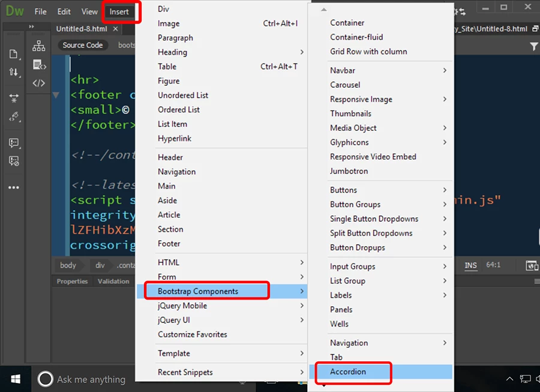
Task: Open the Windows Start menu
Action: pyautogui.click(x=16, y=379)
